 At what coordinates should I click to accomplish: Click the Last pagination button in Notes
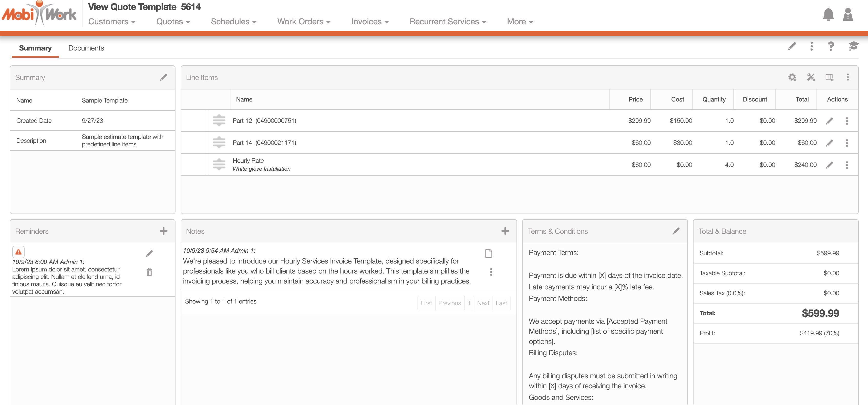click(x=501, y=303)
